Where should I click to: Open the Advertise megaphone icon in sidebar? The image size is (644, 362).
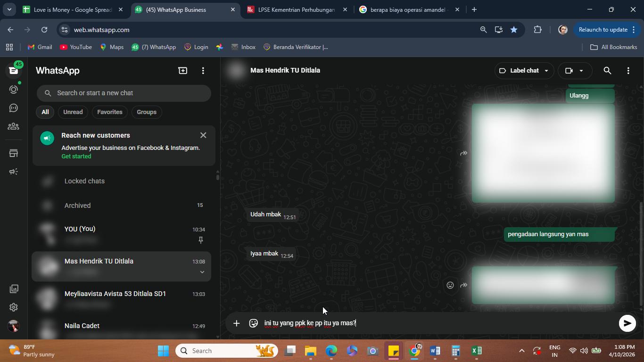pos(13,172)
